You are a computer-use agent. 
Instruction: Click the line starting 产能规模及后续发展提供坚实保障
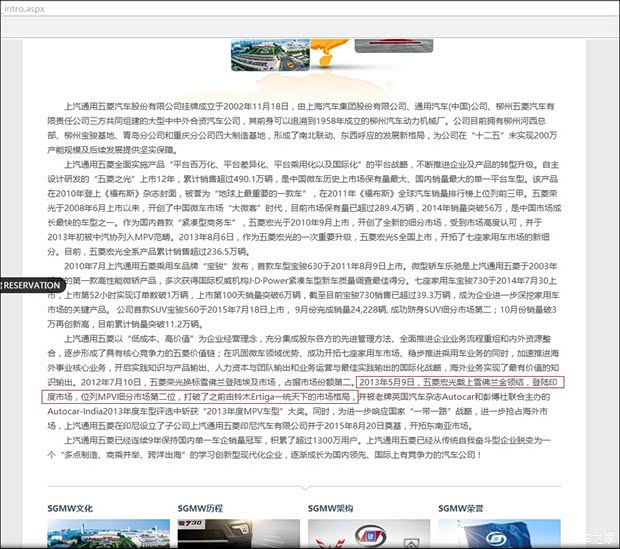click(x=113, y=150)
